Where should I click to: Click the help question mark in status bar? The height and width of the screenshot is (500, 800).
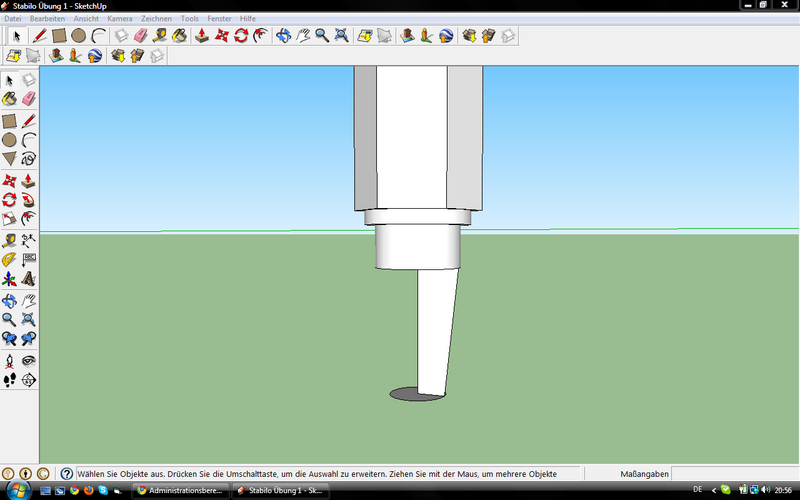click(67, 473)
